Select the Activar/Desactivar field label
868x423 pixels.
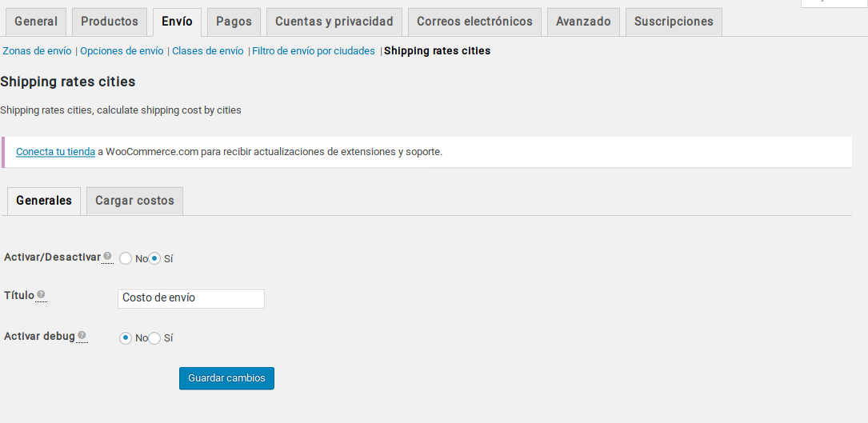coord(52,257)
